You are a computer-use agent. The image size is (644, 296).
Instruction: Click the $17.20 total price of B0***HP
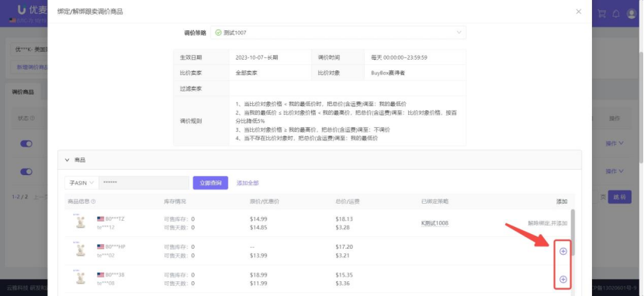click(x=345, y=247)
